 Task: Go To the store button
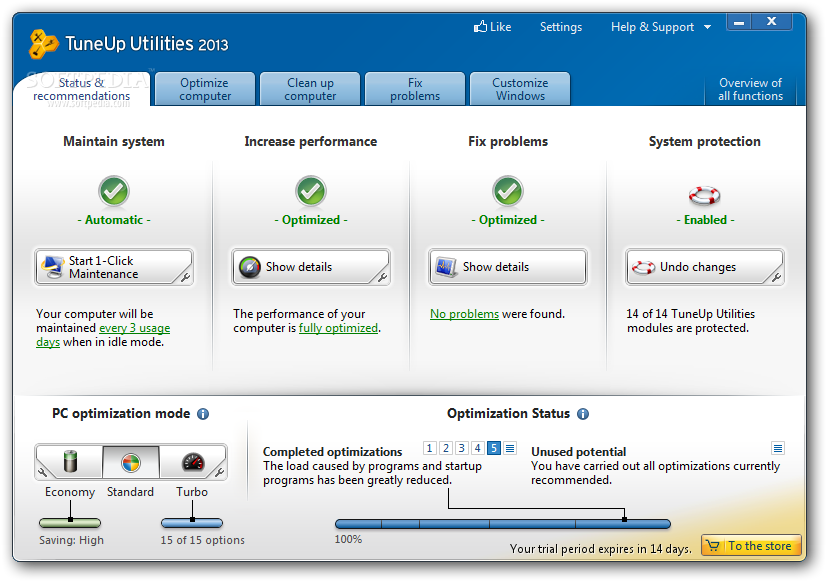pyautogui.click(x=752, y=546)
